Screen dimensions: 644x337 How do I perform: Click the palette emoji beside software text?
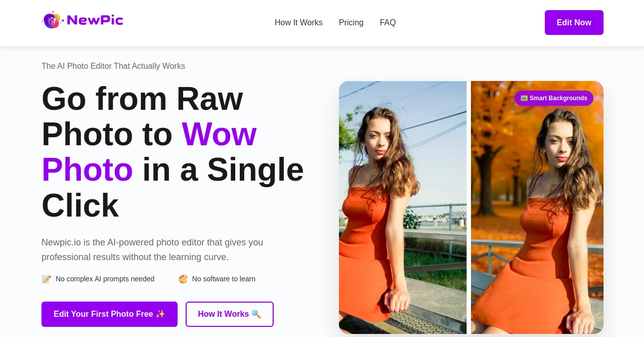pos(183,279)
